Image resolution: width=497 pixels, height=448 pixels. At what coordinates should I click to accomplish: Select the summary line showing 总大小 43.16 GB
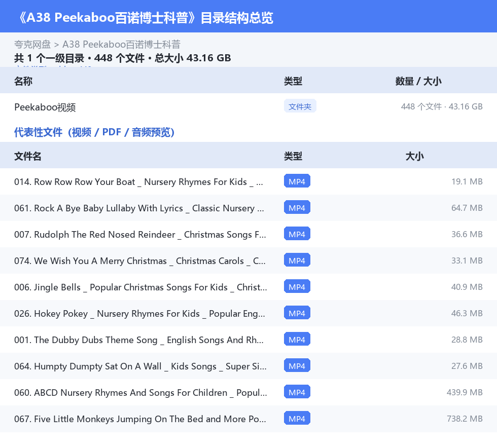[123, 58]
